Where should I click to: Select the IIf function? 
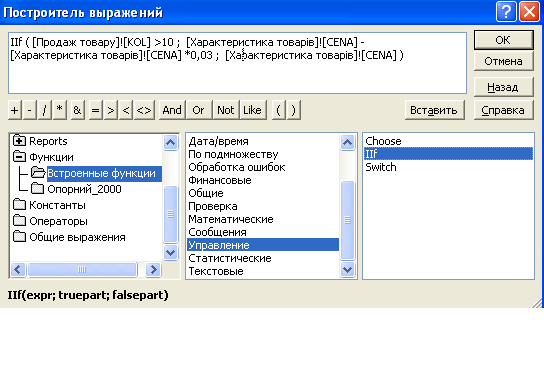(448, 154)
